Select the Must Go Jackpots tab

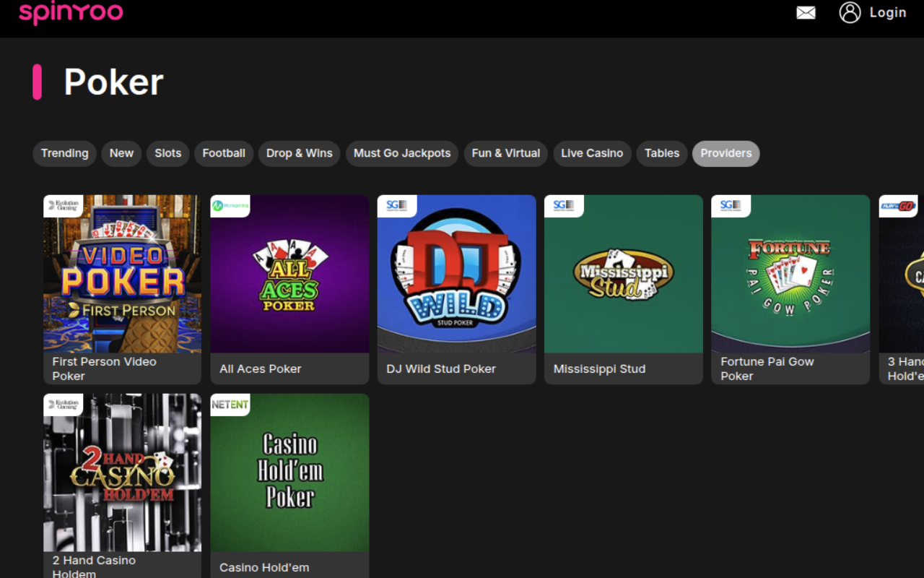tap(402, 153)
